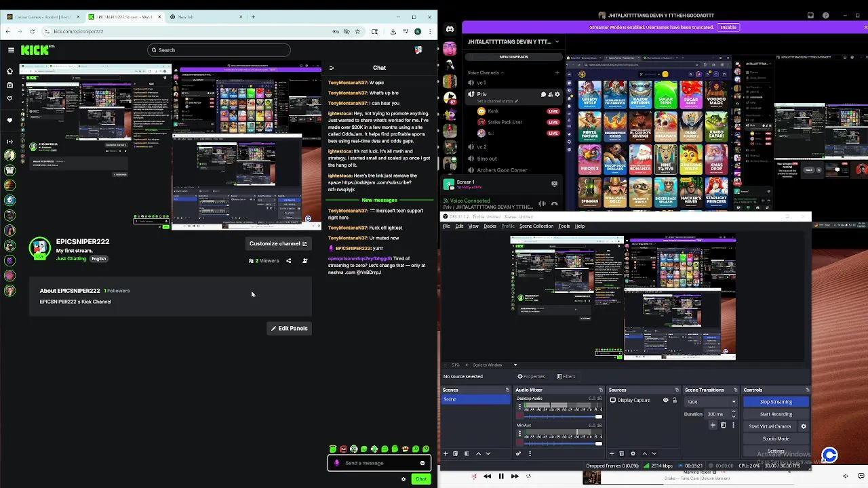Click Start Recording in OBS

[776, 414]
